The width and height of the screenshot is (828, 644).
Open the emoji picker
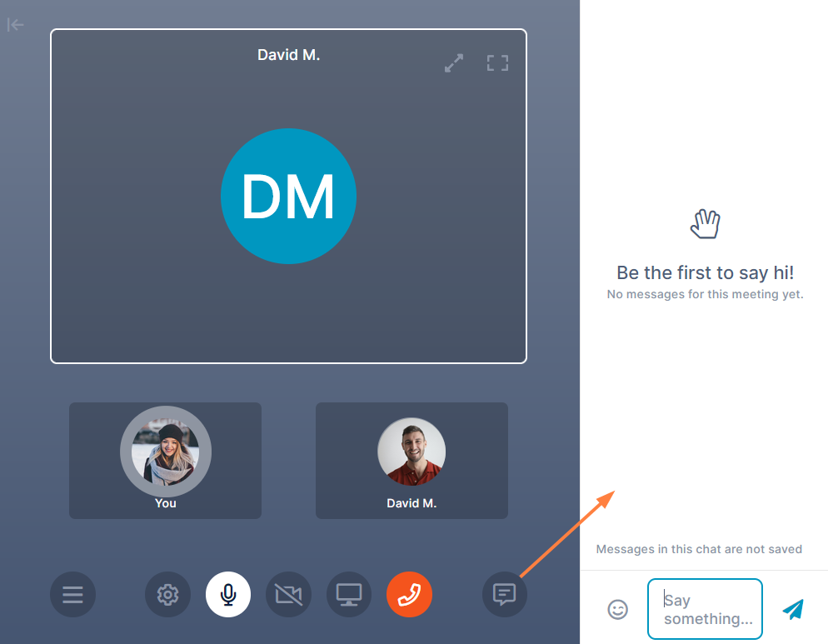click(617, 609)
